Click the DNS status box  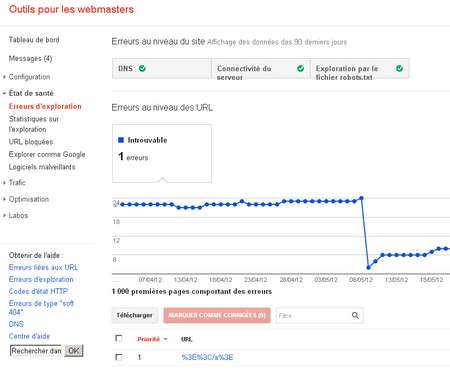tap(162, 68)
